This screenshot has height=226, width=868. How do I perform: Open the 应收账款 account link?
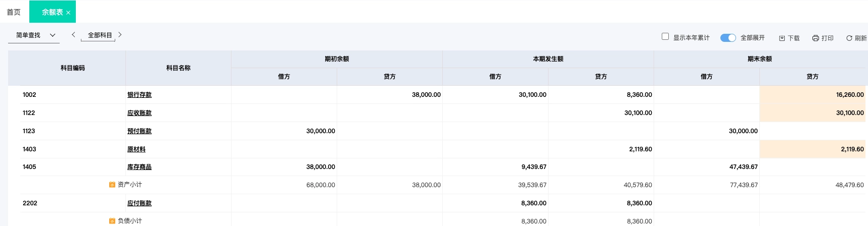pyautogui.click(x=140, y=113)
